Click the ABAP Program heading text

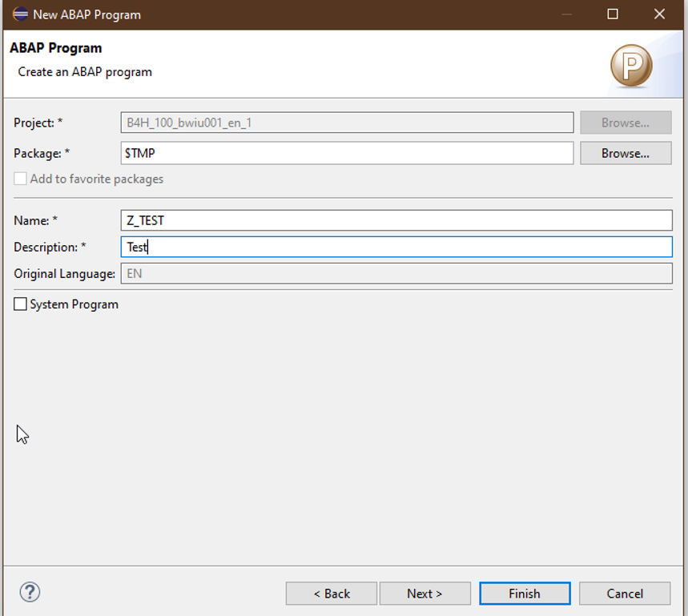point(56,48)
